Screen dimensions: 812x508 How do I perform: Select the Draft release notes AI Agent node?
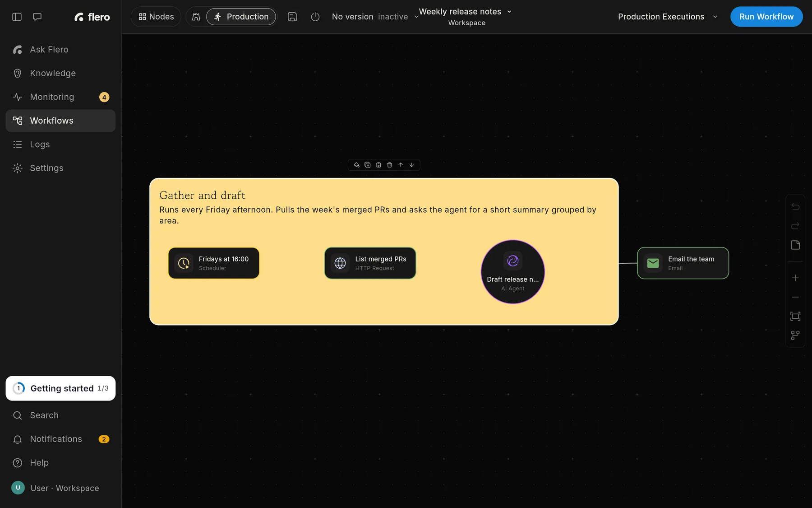tap(513, 272)
